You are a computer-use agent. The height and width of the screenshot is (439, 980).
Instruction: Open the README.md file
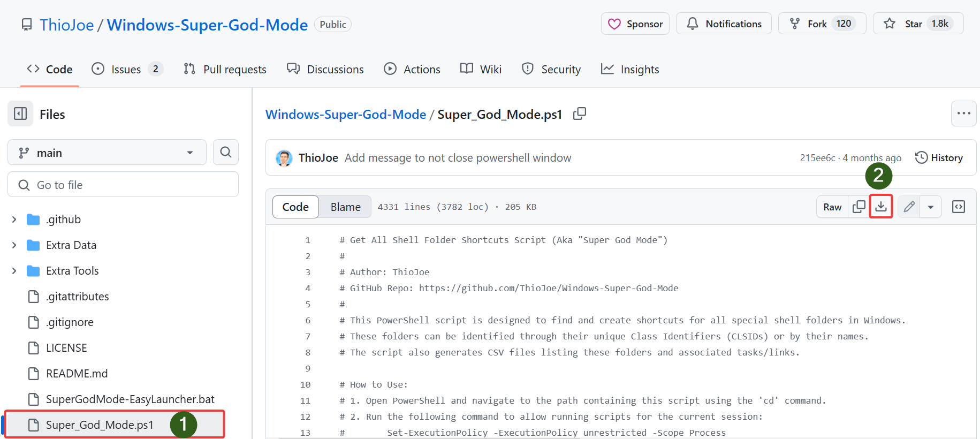(77, 374)
